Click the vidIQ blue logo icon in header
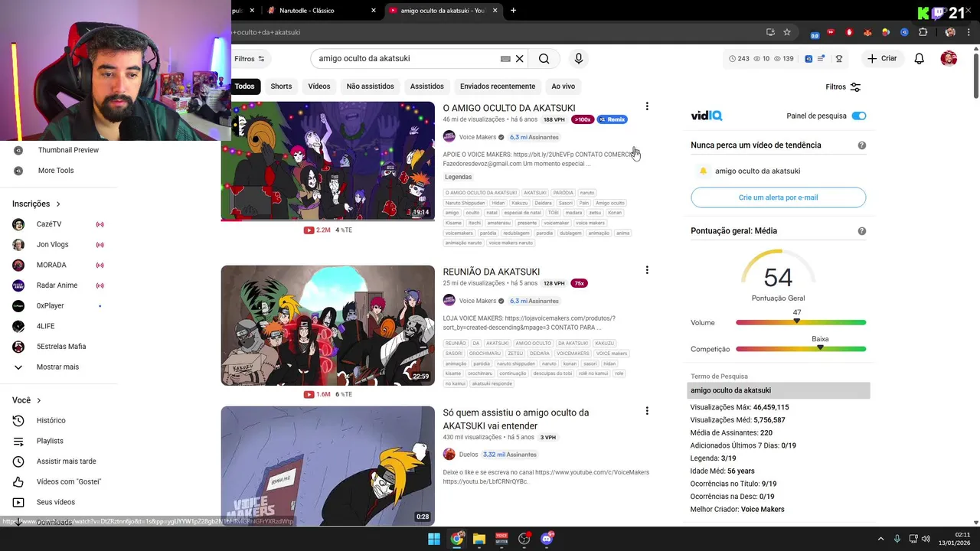 tap(808, 59)
